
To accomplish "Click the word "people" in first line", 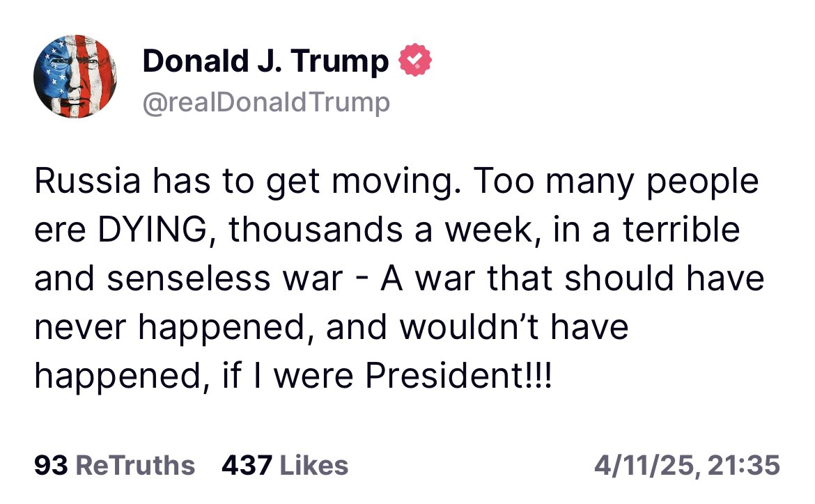I will 702,182.
